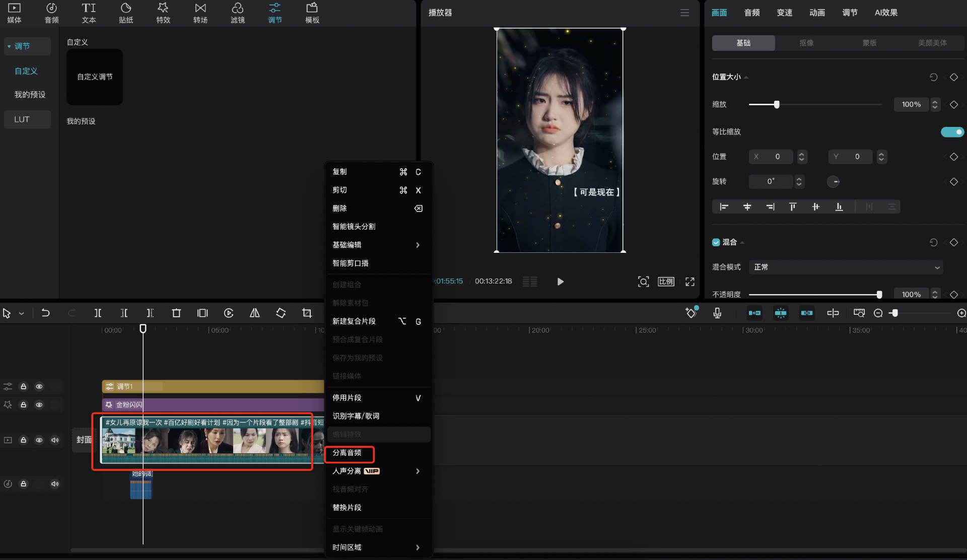967x560 pixels.
Task: Choose 分离音频 from the context menu
Action: pos(347,453)
